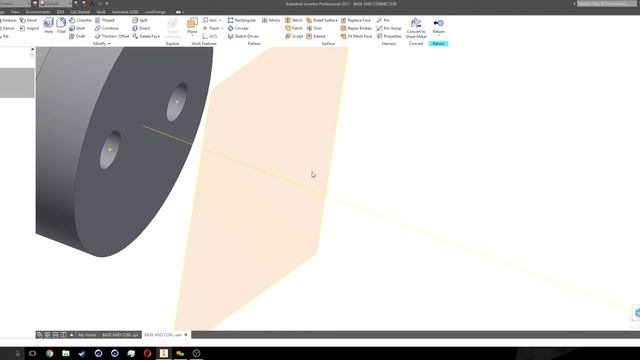Screen dimensions: 640x360
Task: Click the Inventor app on the taskbar
Action: click(164, 353)
